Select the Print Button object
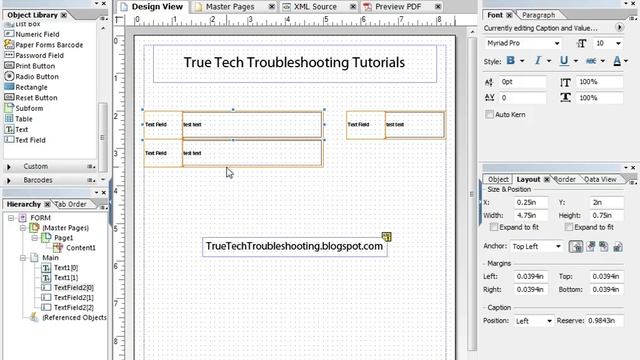The height and width of the screenshot is (360, 640). 29,66
